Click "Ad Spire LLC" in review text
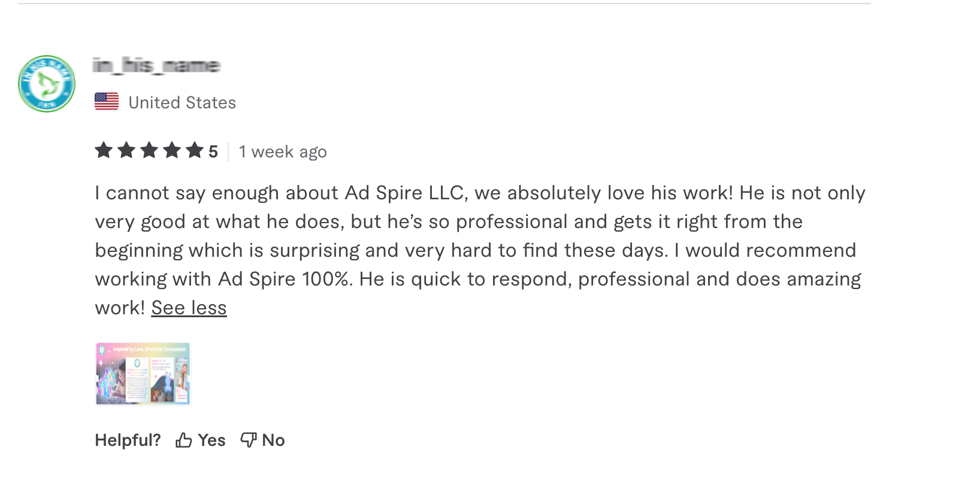The height and width of the screenshot is (480, 980). (404, 193)
